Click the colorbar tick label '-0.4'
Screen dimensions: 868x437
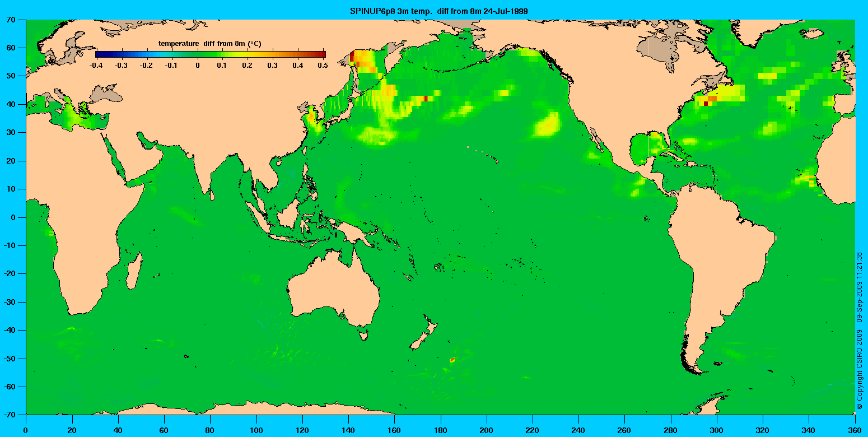coord(95,65)
